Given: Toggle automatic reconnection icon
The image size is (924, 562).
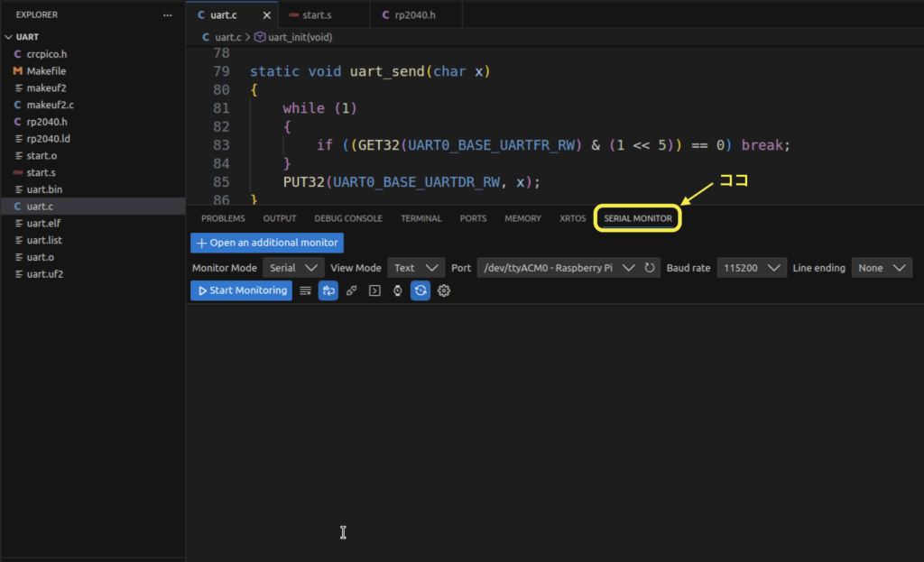Looking at the screenshot, I should (x=420, y=290).
